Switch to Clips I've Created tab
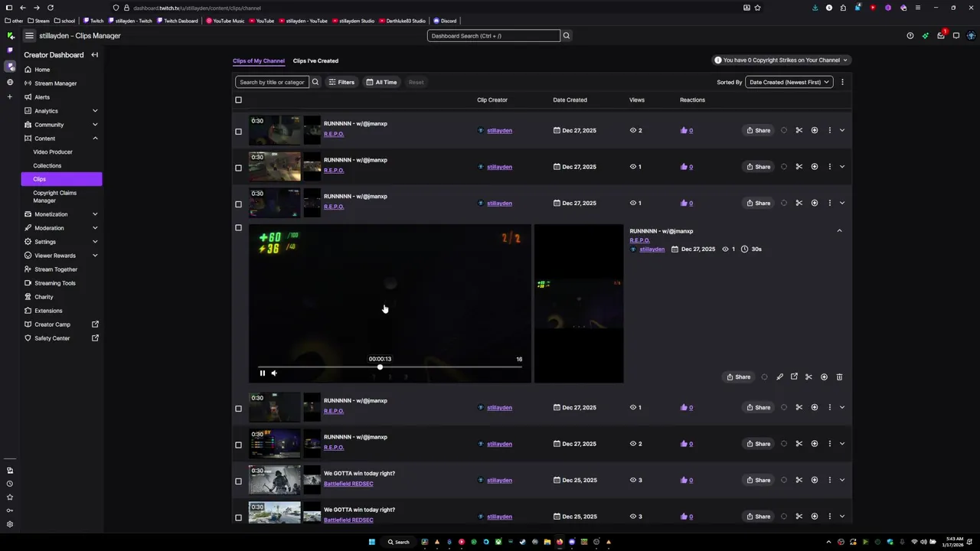 click(315, 60)
